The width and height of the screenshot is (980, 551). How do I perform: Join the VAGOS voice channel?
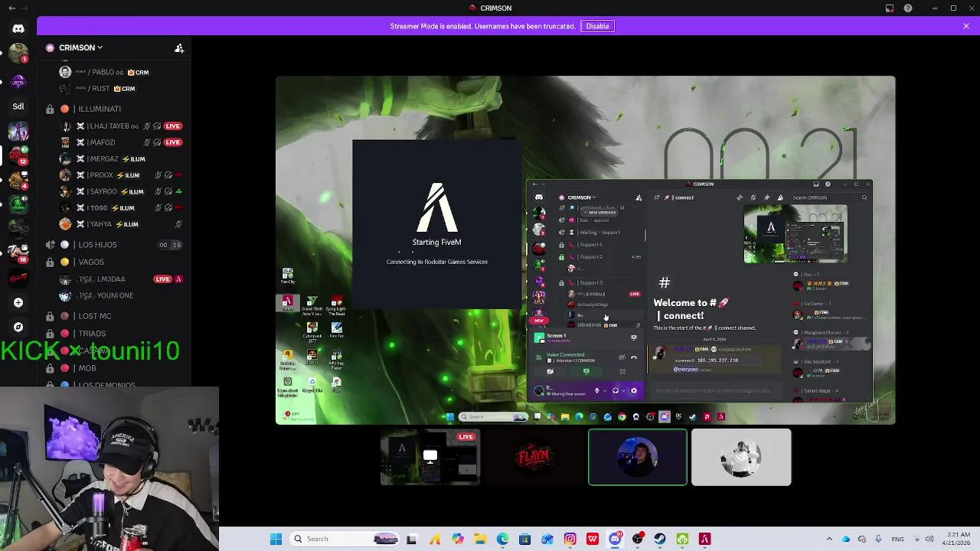pos(115,262)
